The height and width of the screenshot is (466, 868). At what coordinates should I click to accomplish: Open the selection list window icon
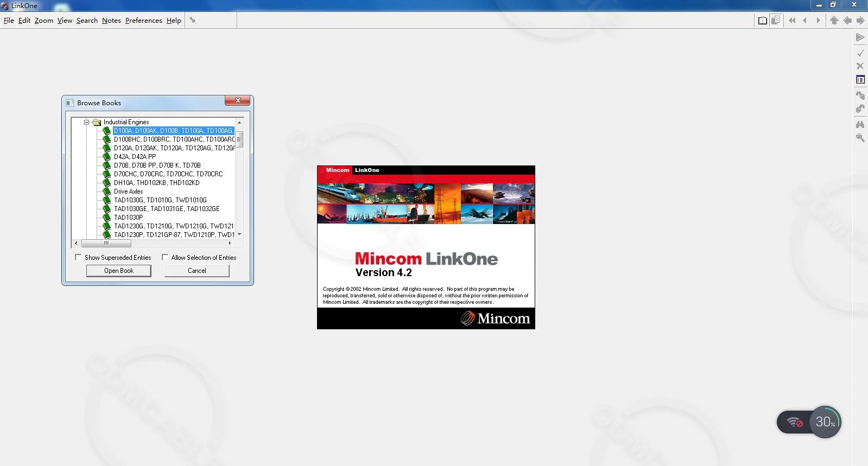(x=860, y=80)
